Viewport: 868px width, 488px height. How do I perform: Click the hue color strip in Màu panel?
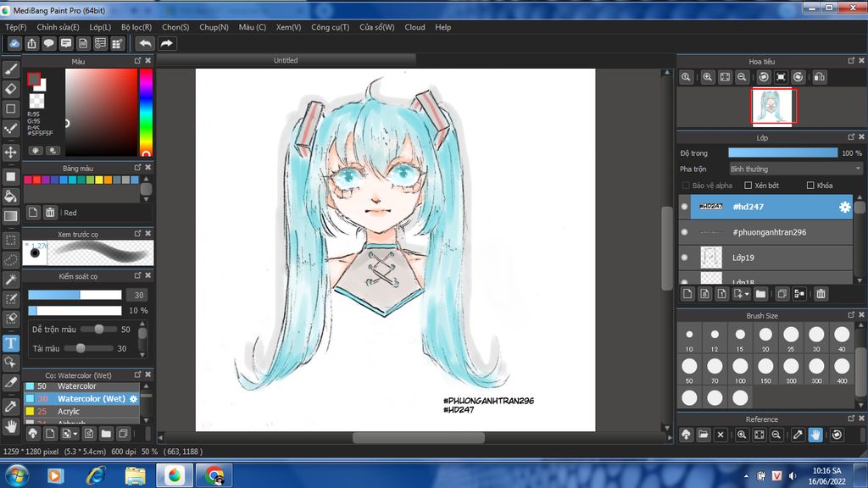146,113
